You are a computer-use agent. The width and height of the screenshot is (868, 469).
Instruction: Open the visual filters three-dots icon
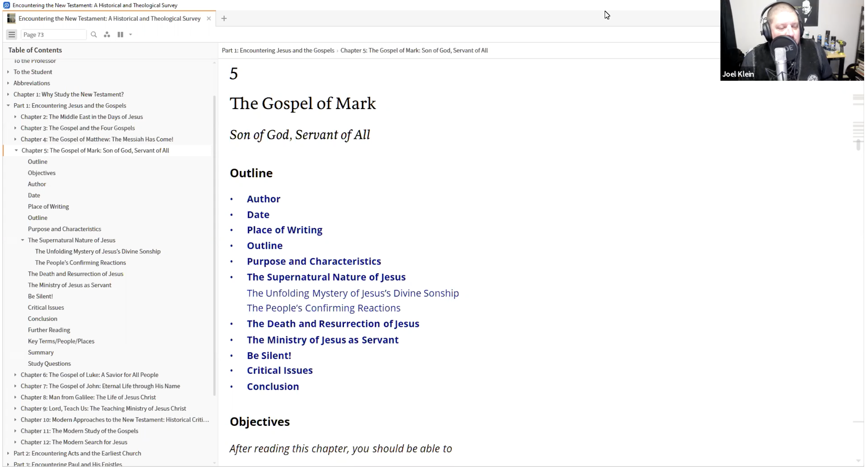tap(107, 35)
